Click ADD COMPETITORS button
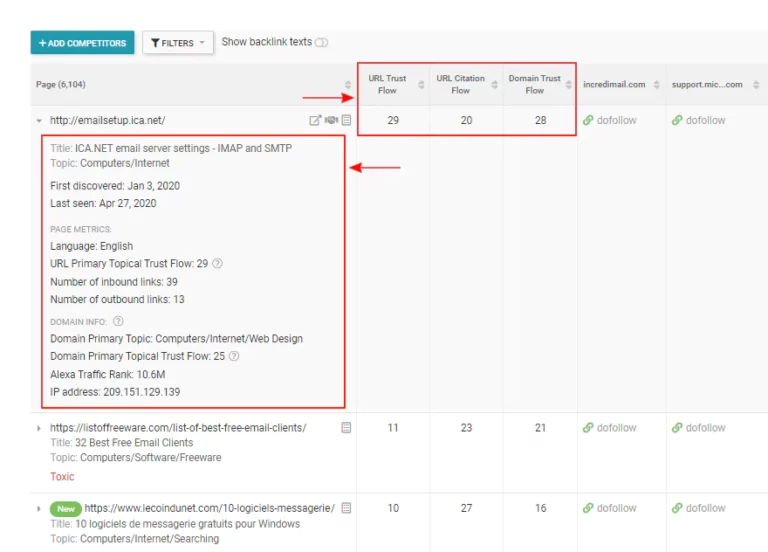 click(x=82, y=43)
